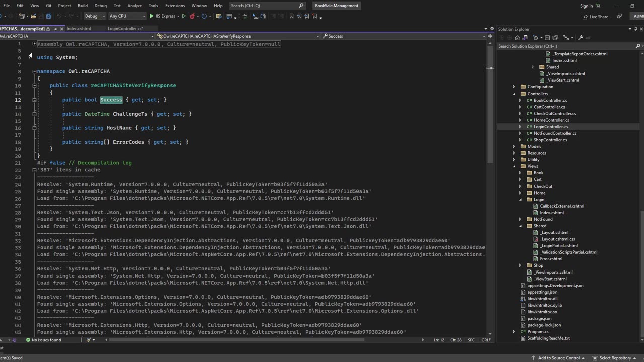Open the File menu

[x=7, y=6]
